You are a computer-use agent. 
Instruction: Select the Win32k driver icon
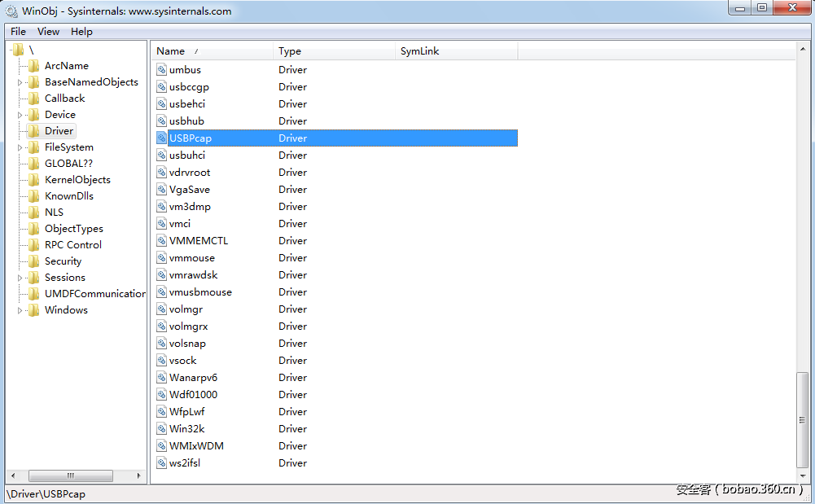pos(161,429)
